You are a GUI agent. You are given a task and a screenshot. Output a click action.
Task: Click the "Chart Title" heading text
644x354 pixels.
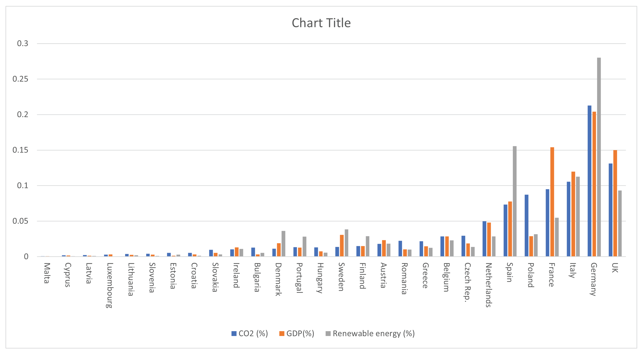tap(321, 23)
